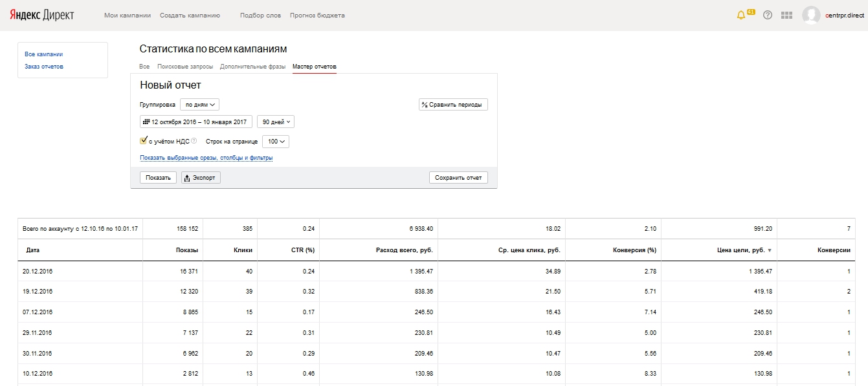Image resolution: width=868 pixels, height=386 pixels.
Task: Click the Экспорт button
Action: 201,177
